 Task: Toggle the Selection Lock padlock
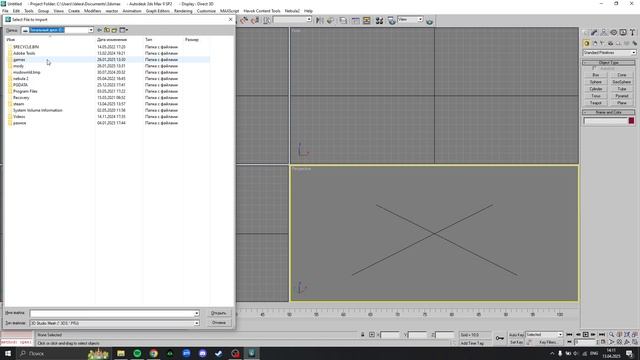[362, 335]
